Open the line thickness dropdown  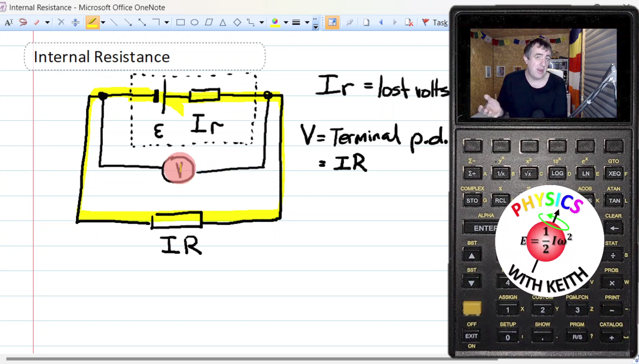(x=307, y=22)
